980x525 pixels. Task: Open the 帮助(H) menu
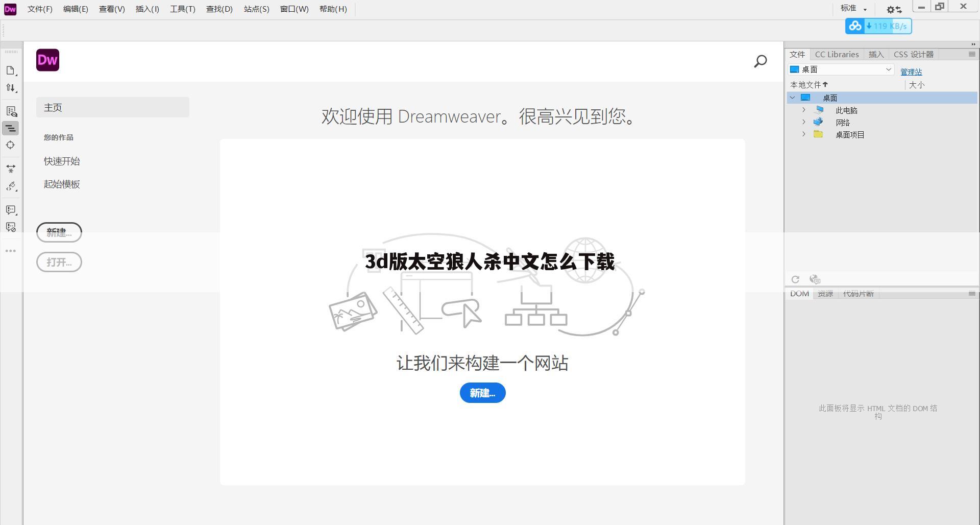(x=333, y=9)
